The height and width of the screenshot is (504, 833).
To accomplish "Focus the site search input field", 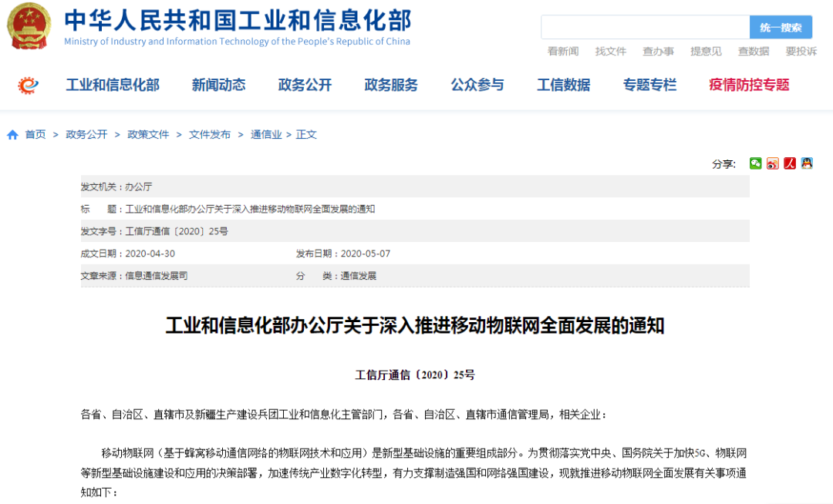I will (645, 27).
